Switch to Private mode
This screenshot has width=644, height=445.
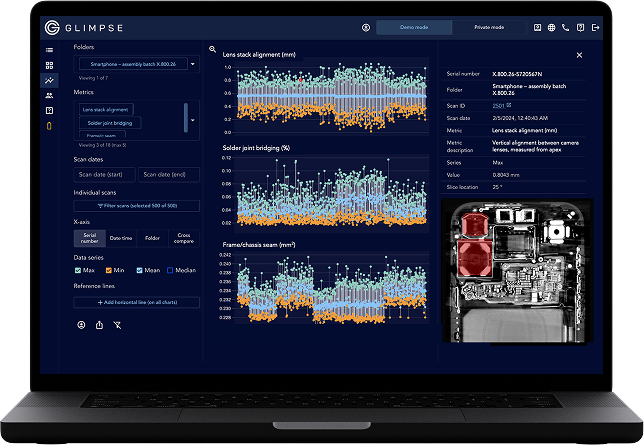pos(489,28)
